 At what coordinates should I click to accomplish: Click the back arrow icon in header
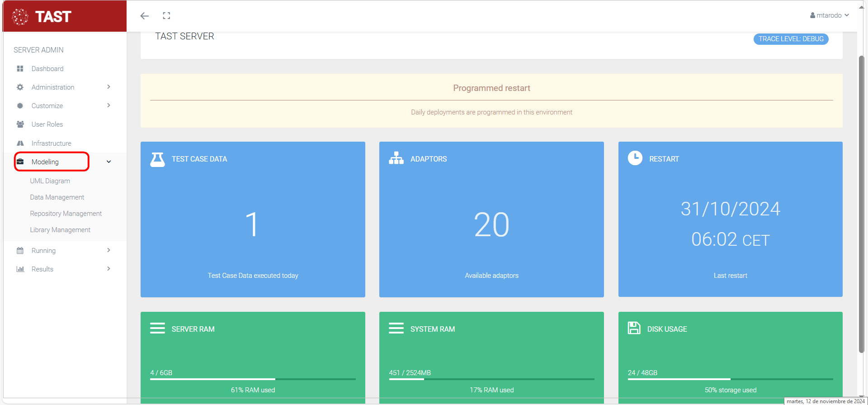pos(144,16)
